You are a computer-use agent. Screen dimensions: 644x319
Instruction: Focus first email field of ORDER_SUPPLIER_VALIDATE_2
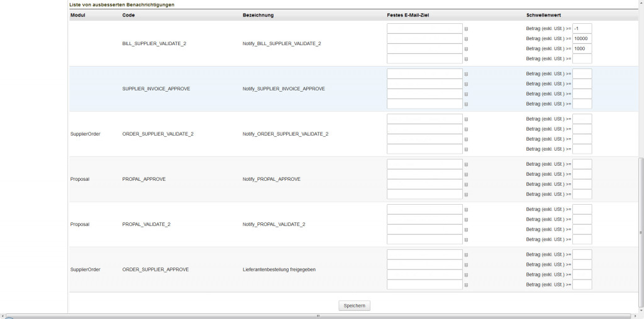tap(425, 119)
